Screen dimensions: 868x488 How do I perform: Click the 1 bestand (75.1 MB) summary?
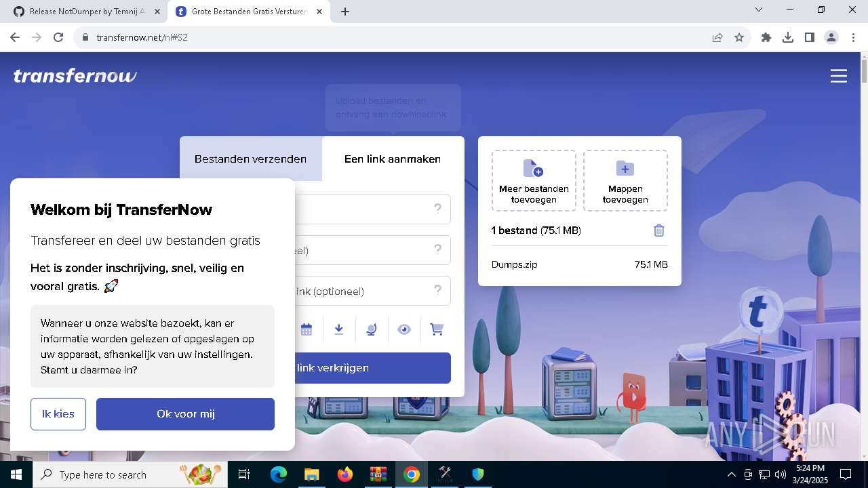click(x=536, y=230)
